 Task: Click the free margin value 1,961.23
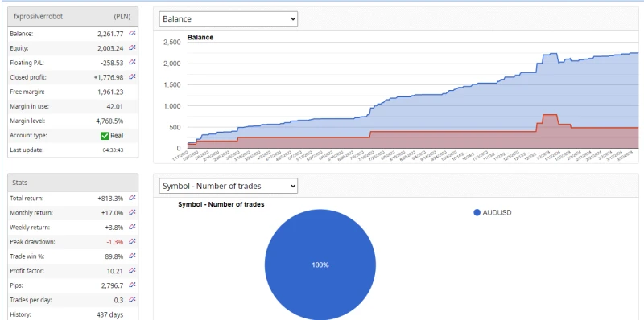(110, 92)
